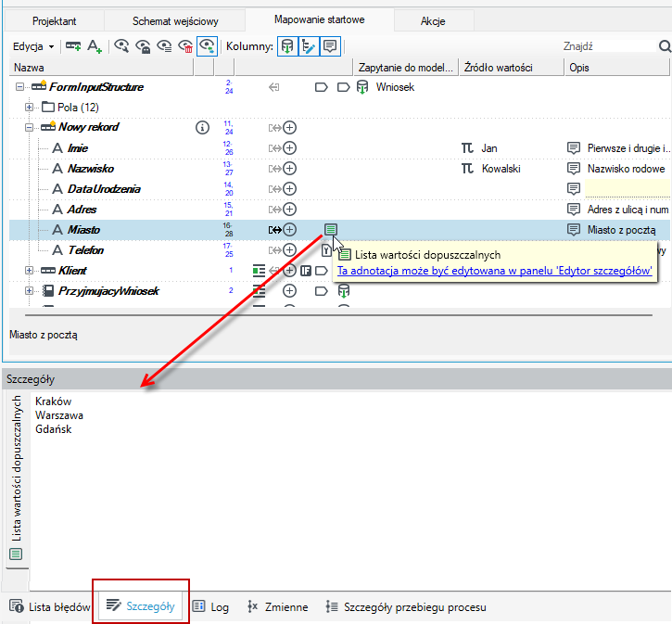Click the comment icon on Miasto row
The width and height of the screenshot is (672, 624).
pos(574,230)
